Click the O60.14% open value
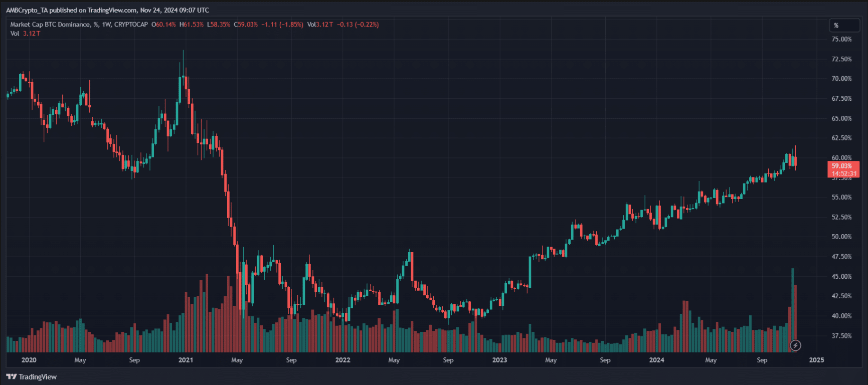This screenshot has height=385, width=868. pos(163,24)
